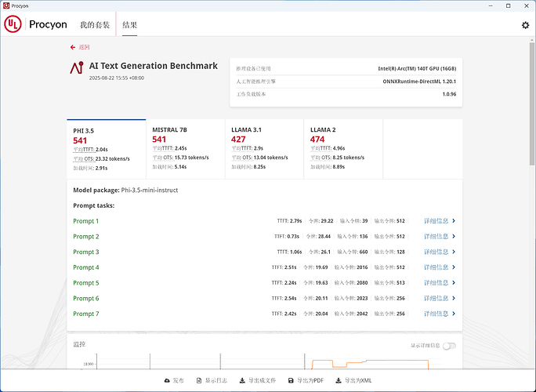Click the export as file icon (导出成文件)

point(242,380)
